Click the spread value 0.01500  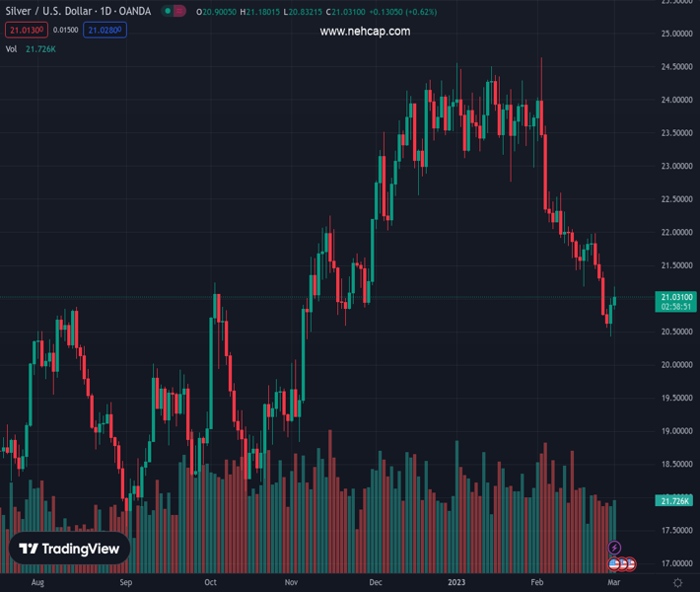click(x=65, y=31)
